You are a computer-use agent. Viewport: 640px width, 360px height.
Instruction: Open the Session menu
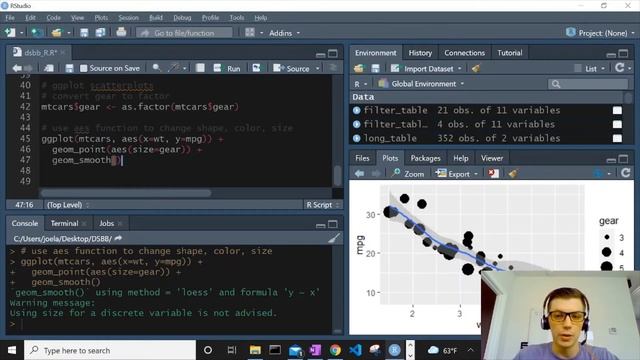pyautogui.click(x=129, y=18)
